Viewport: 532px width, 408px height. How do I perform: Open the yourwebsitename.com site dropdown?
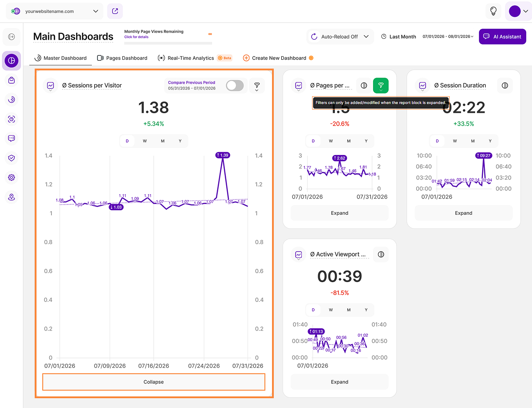pyautogui.click(x=55, y=11)
